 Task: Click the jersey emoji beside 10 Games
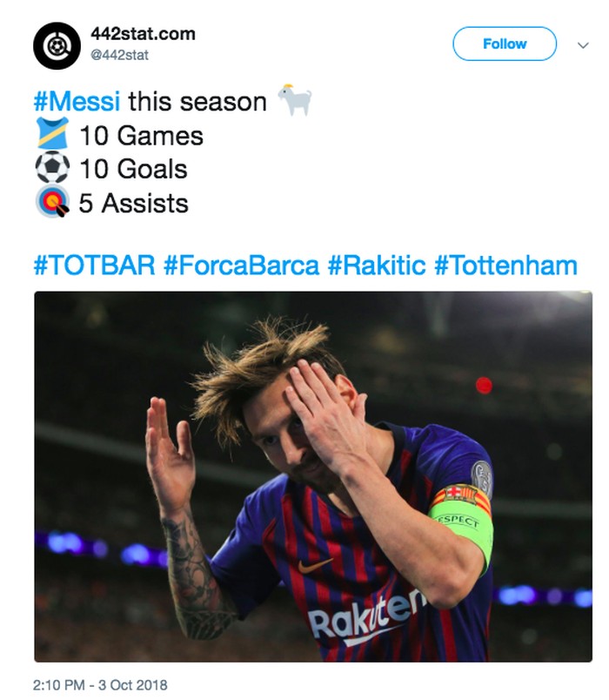coord(51,136)
